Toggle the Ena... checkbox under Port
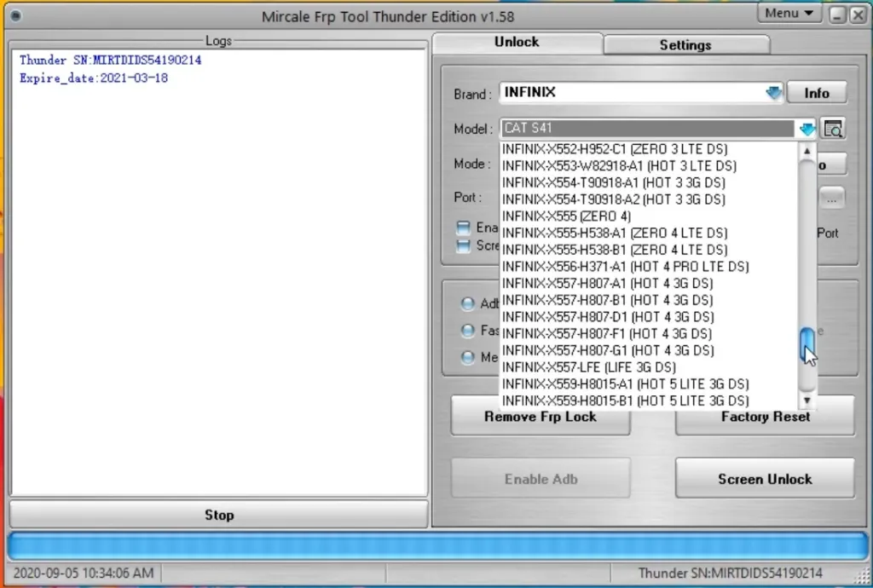This screenshot has width=873, height=588. (x=463, y=228)
